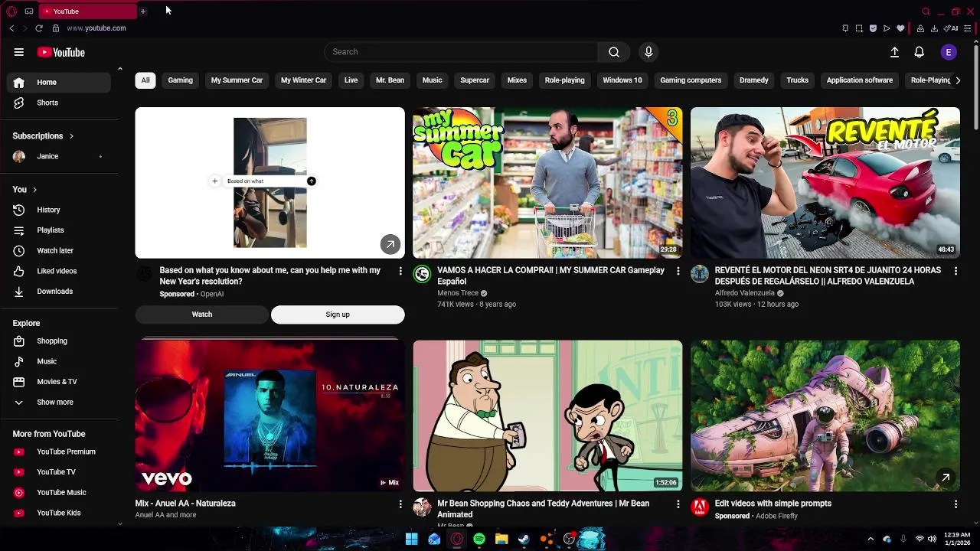Click the browser address bar URL
Image resolution: width=980 pixels, height=551 pixels.
click(x=96, y=28)
